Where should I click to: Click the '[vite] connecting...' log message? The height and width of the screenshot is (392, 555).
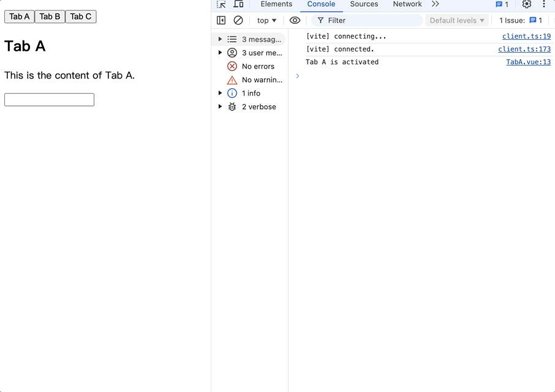point(346,36)
